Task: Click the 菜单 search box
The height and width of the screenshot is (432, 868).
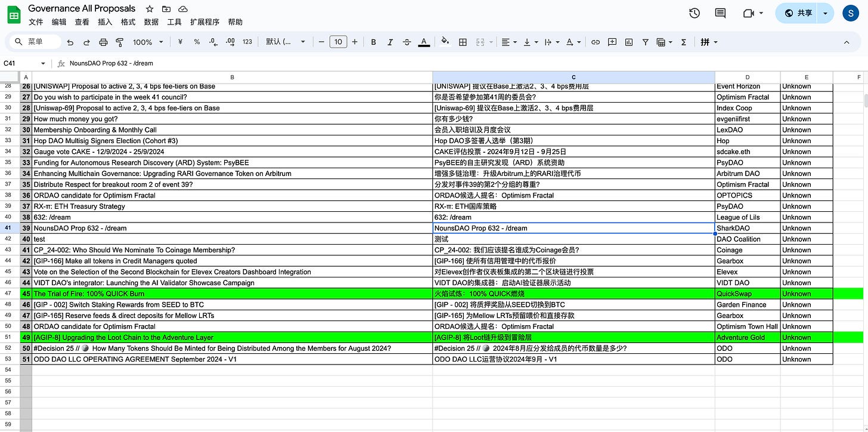Action: pyautogui.click(x=36, y=42)
